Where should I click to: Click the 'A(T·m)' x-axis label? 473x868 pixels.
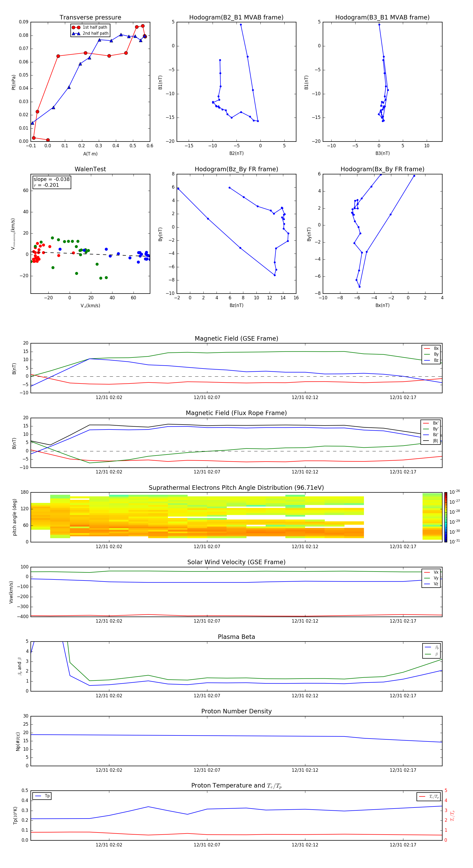(90, 154)
